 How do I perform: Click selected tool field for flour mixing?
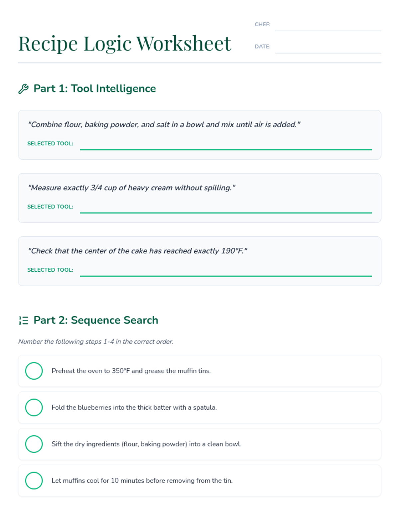point(225,144)
